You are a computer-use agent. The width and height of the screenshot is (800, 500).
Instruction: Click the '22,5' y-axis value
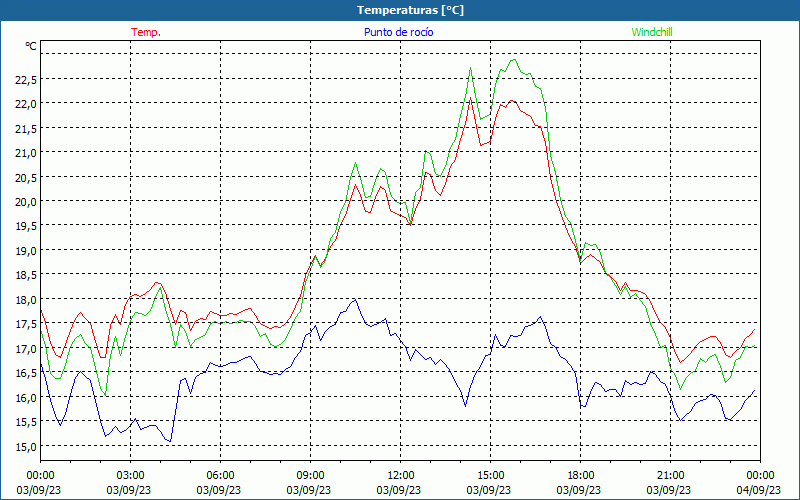click(x=26, y=80)
